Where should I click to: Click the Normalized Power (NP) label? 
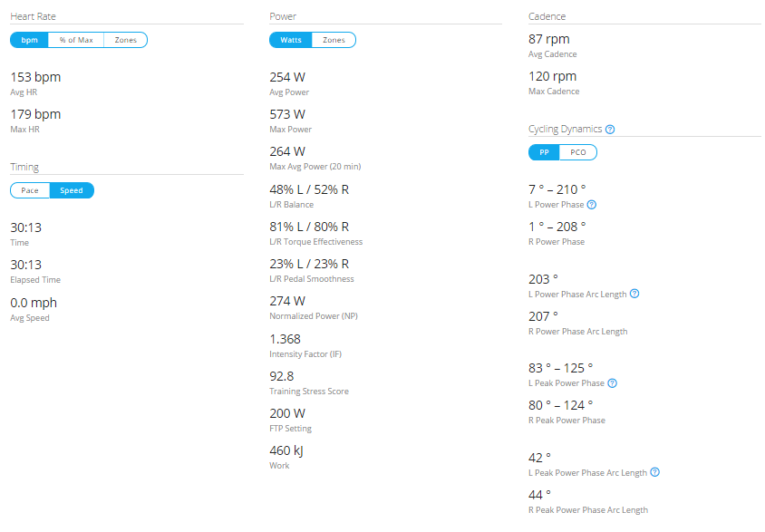click(x=314, y=316)
